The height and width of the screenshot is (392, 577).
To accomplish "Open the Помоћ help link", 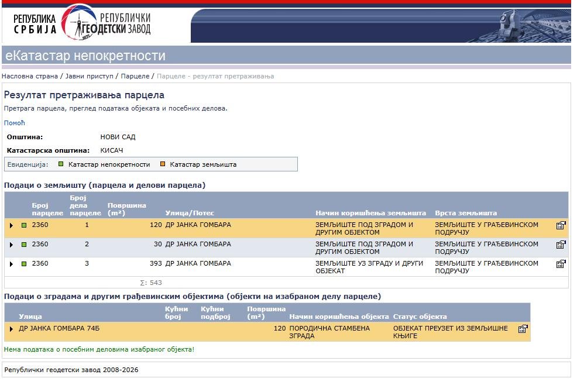I will tap(15, 123).
